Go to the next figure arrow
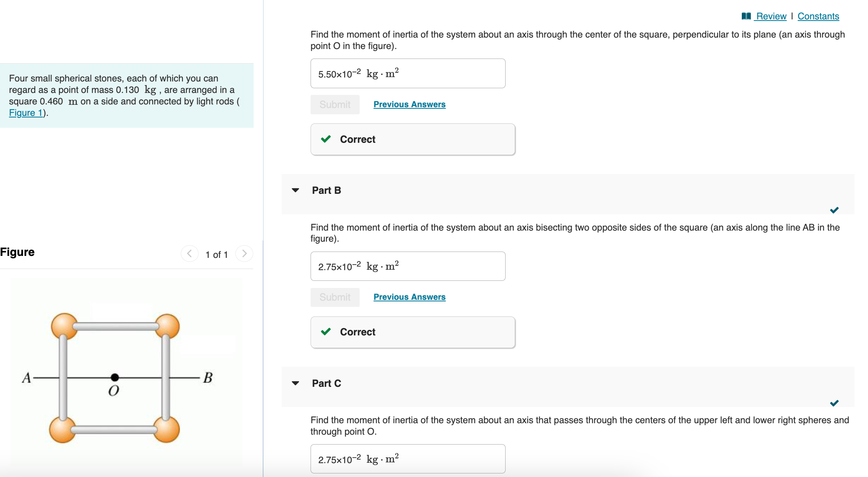This screenshot has height=477, width=868. 244,254
